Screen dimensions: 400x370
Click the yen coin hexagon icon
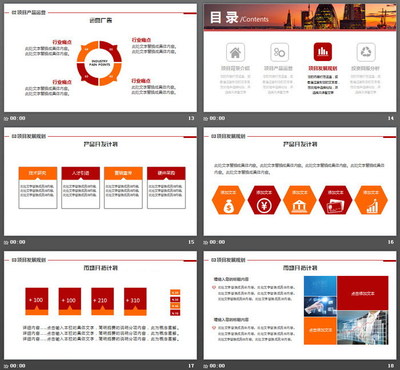click(264, 200)
